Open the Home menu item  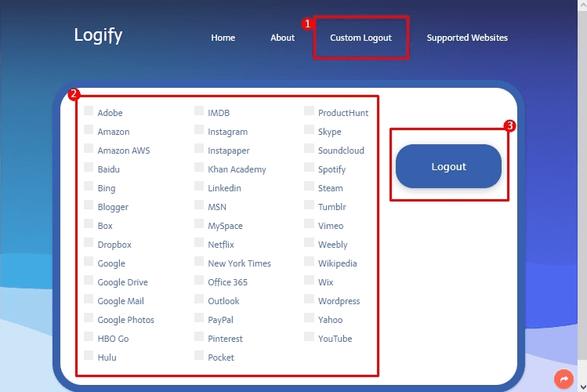click(223, 38)
